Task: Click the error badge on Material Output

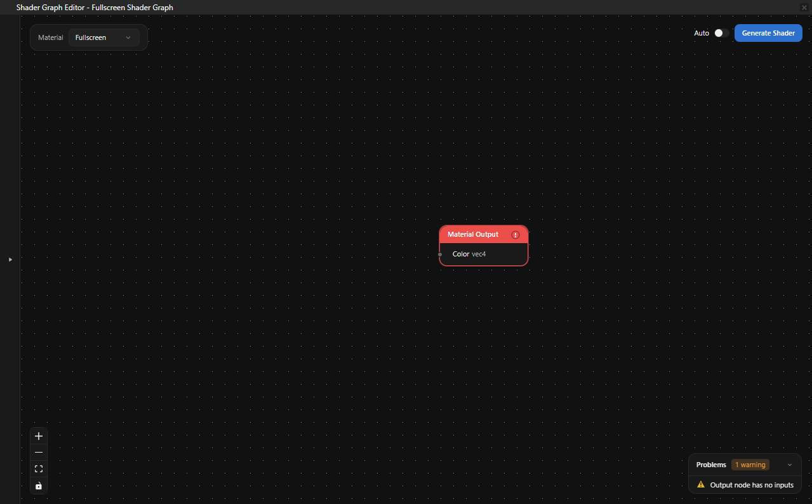Action: (x=516, y=235)
